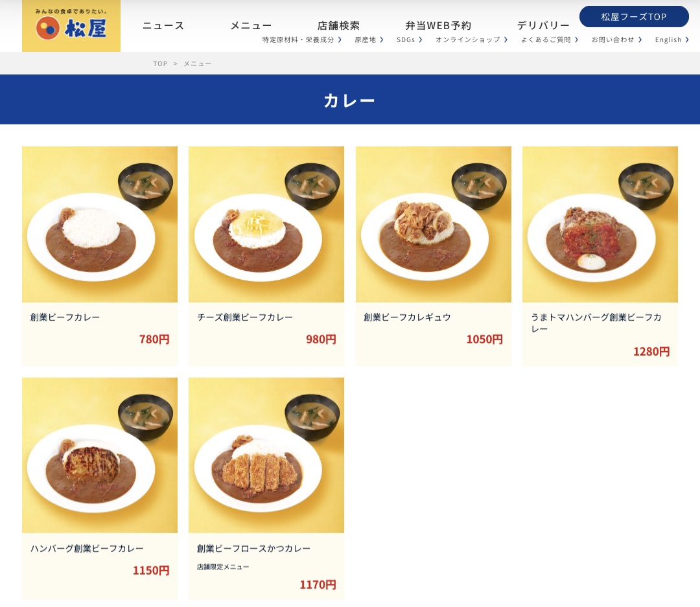Screen dimensions: 700x607
Task: Click the TOP breadcrumb link
Action: pyautogui.click(x=160, y=64)
